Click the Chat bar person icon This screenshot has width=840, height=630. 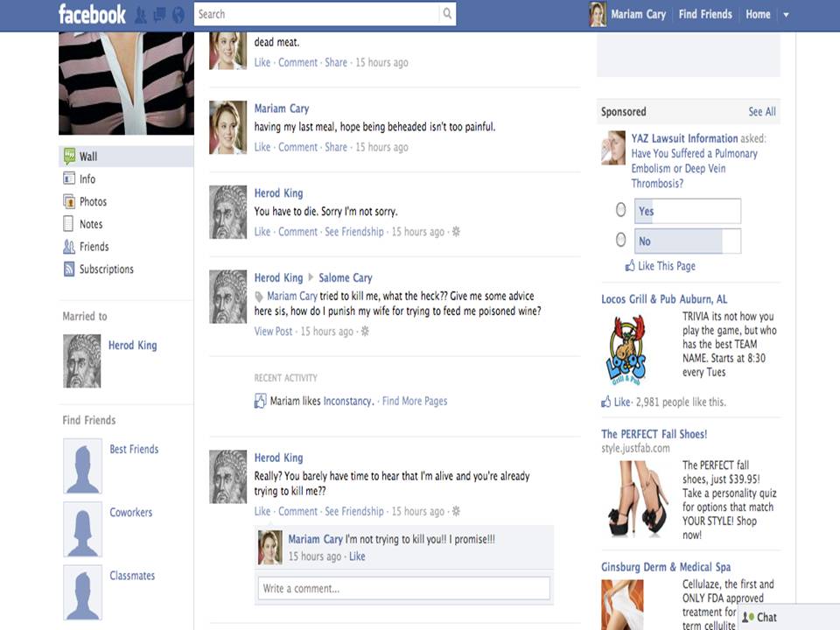click(748, 617)
